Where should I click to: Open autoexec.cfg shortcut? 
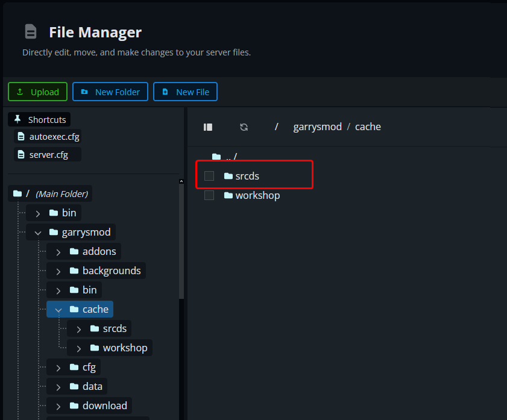[x=48, y=137]
